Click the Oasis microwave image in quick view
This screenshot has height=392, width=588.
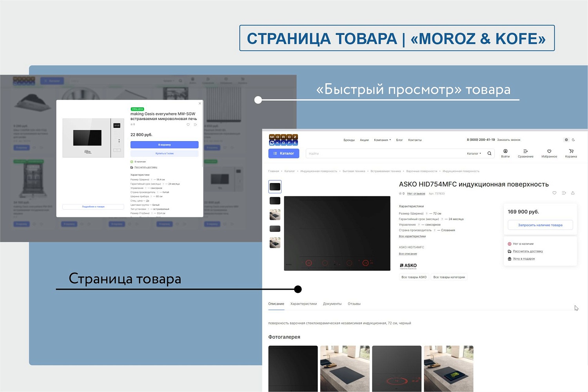pos(93,138)
